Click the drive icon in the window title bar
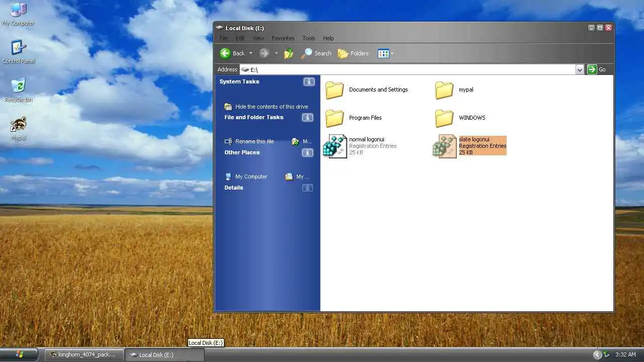 pyautogui.click(x=219, y=28)
